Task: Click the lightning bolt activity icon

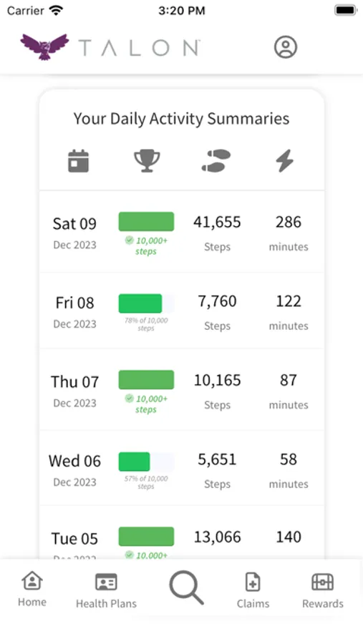Action: point(284,160)
